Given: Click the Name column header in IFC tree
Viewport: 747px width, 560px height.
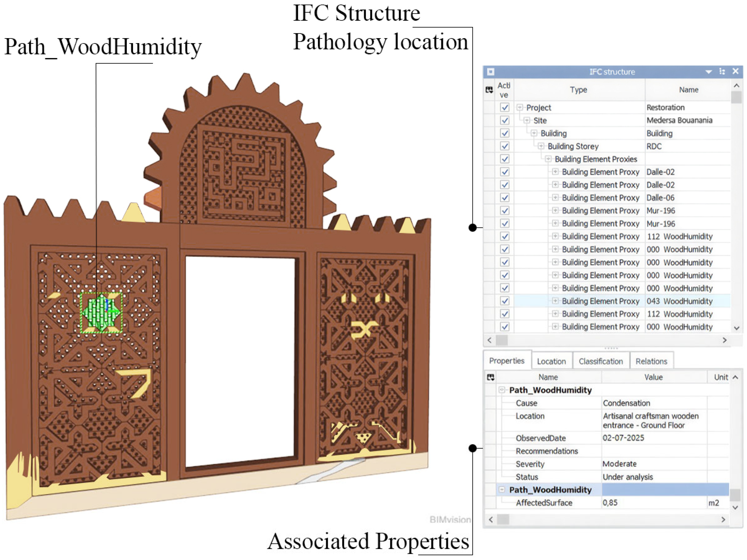Looking at the screenshot, I should 689,90.
